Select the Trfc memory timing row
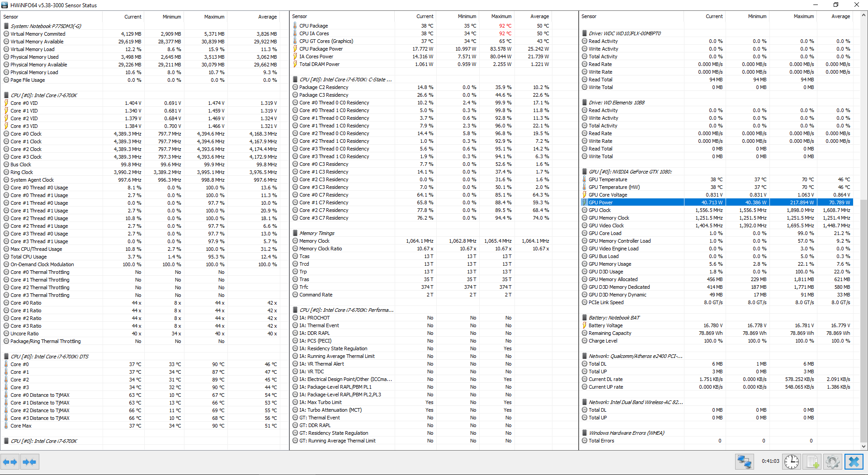Image resolution: width=868 pixels, height=475 pixels. [x=421, y=287]
